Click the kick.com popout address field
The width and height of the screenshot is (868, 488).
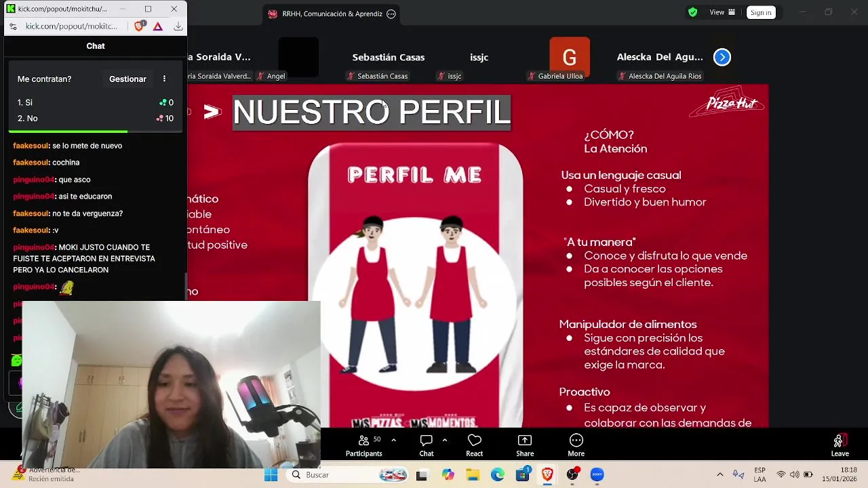click(x=71, y=26)
